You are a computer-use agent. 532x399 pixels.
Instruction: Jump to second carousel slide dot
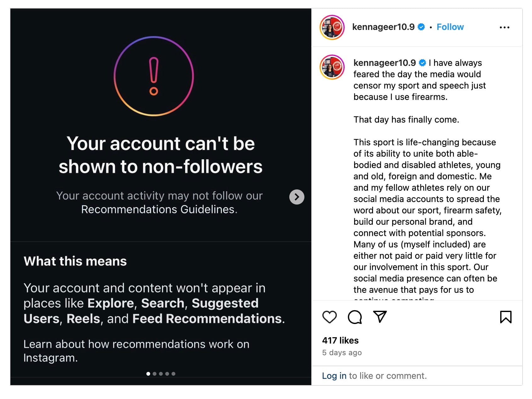coord(155,374)
